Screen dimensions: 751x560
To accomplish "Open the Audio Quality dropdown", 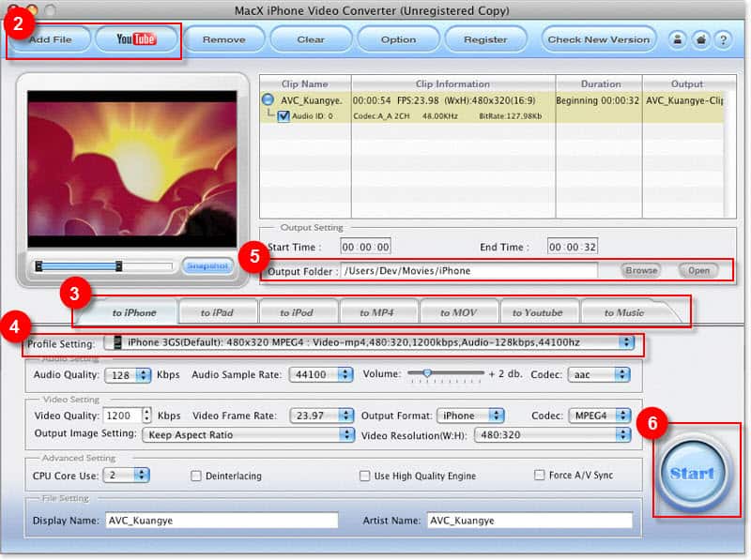I will (x=128, y=375).
